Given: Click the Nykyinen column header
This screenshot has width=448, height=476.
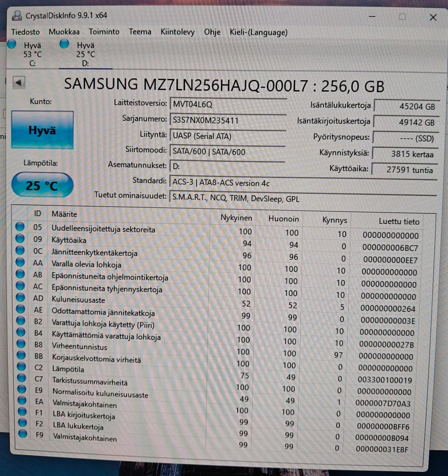Looking at the screenshot, I should (x=236, y=218).
